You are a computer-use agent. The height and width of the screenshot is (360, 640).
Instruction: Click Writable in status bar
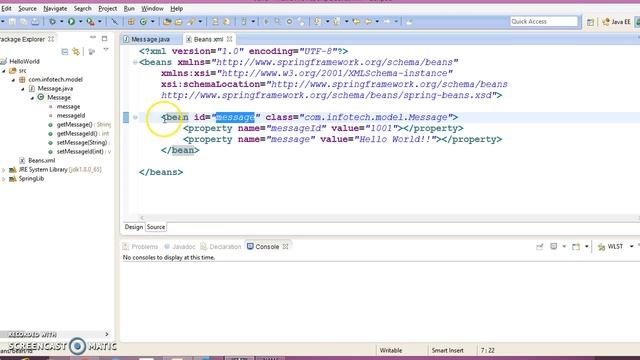(391, 350)
